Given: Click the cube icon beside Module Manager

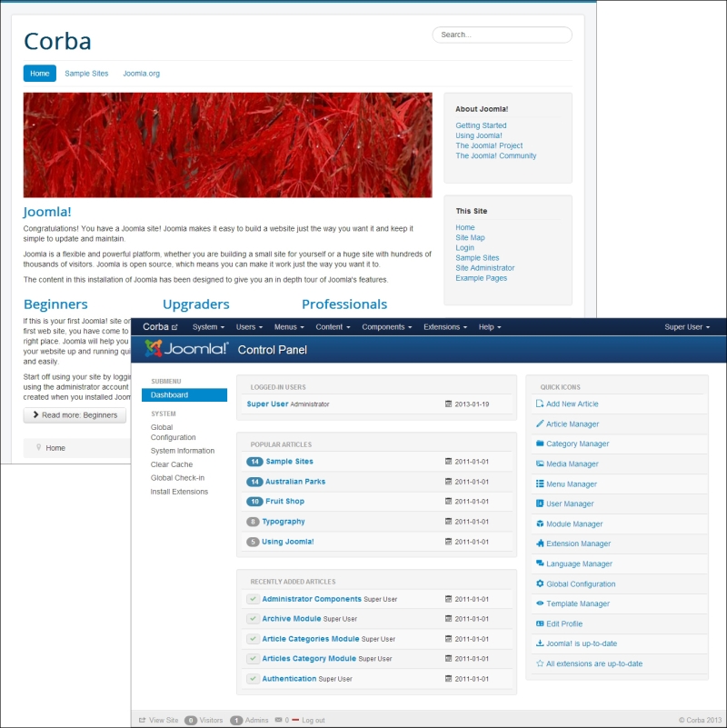Looking at the screenshot, I should point(540,524).
